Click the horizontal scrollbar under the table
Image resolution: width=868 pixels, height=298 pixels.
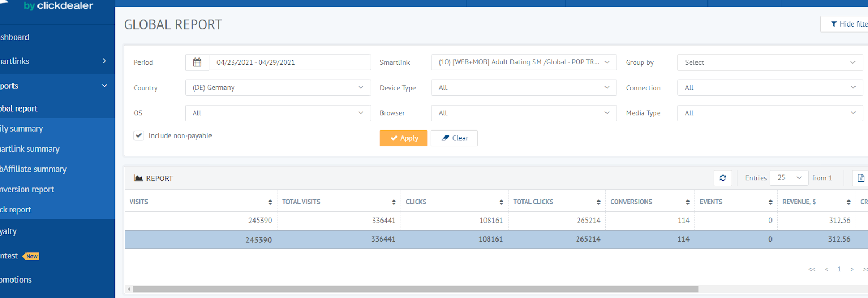415,289
